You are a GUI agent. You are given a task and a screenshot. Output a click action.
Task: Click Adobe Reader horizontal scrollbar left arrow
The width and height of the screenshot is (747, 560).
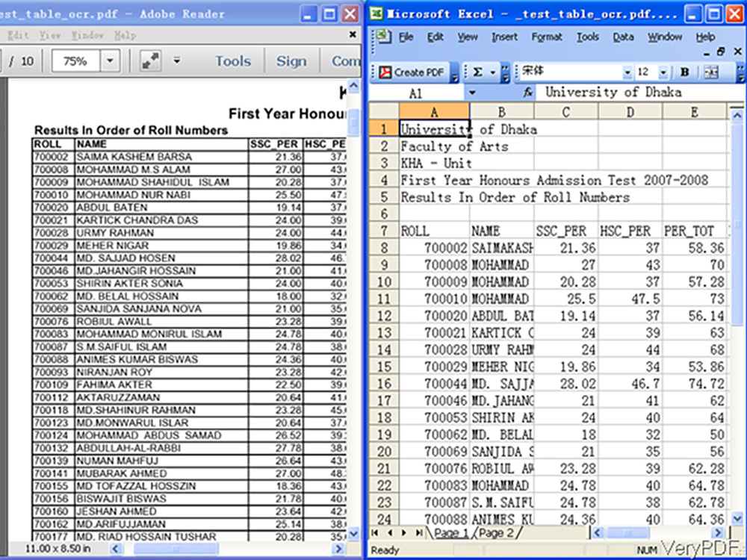(x=115, y=549)
